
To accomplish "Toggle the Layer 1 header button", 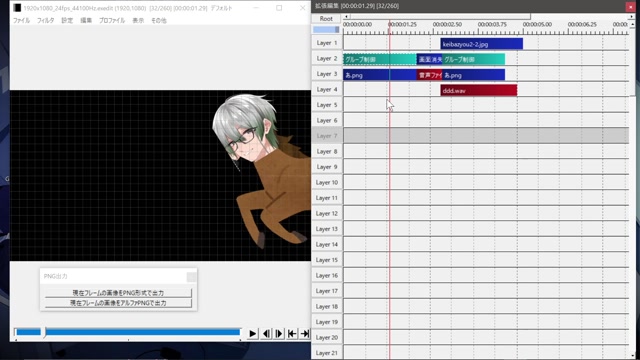I will click(x=327, y=42).
